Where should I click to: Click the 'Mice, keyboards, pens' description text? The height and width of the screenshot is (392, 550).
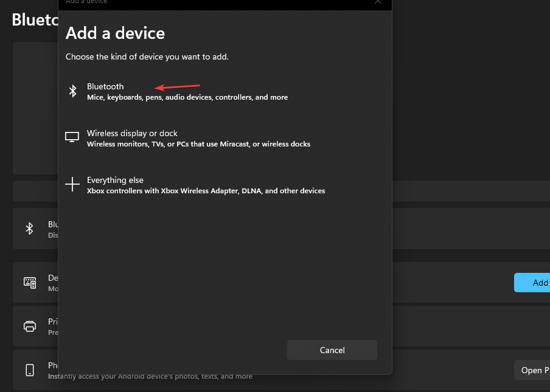(187, 97)
